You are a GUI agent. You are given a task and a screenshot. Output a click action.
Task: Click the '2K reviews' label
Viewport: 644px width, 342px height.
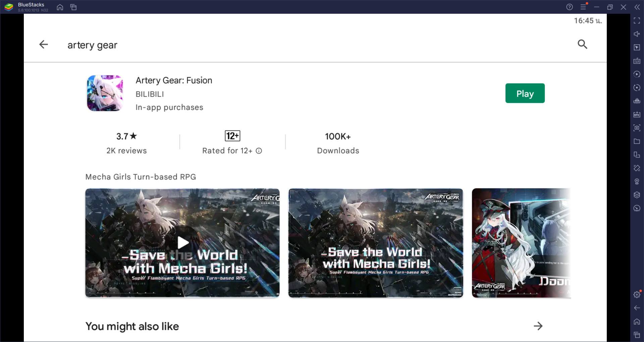126,151
